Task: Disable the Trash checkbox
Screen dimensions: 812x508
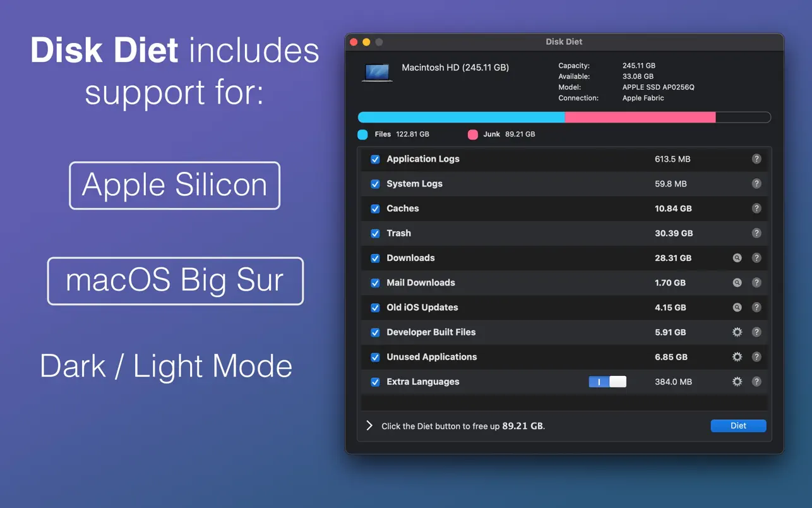Action: click(375, 233)
